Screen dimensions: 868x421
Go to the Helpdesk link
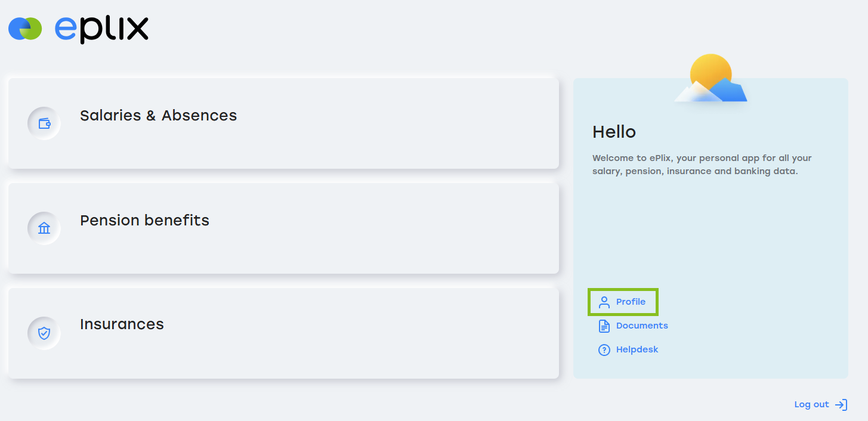pyautogui.click(x=637, y=349)
